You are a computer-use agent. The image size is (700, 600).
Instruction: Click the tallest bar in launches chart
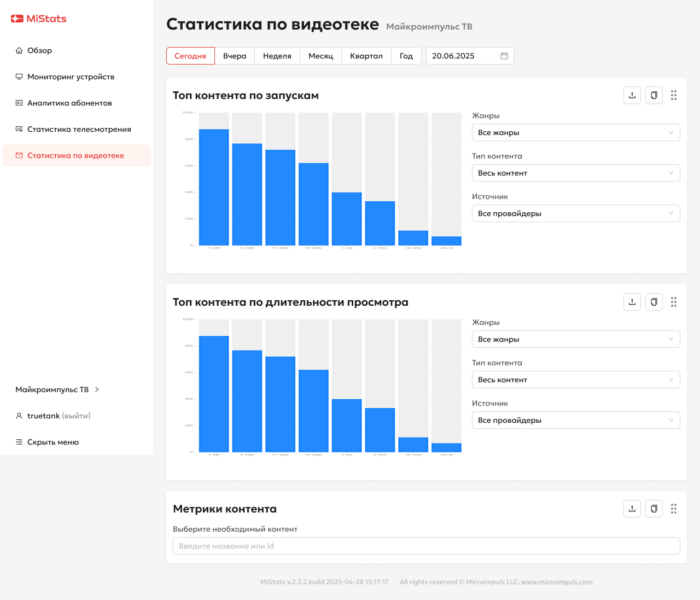[x=214, y=187]
